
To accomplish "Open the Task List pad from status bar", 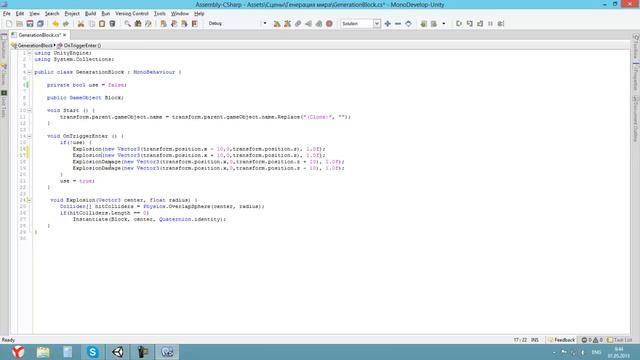I will coord(620,340).
